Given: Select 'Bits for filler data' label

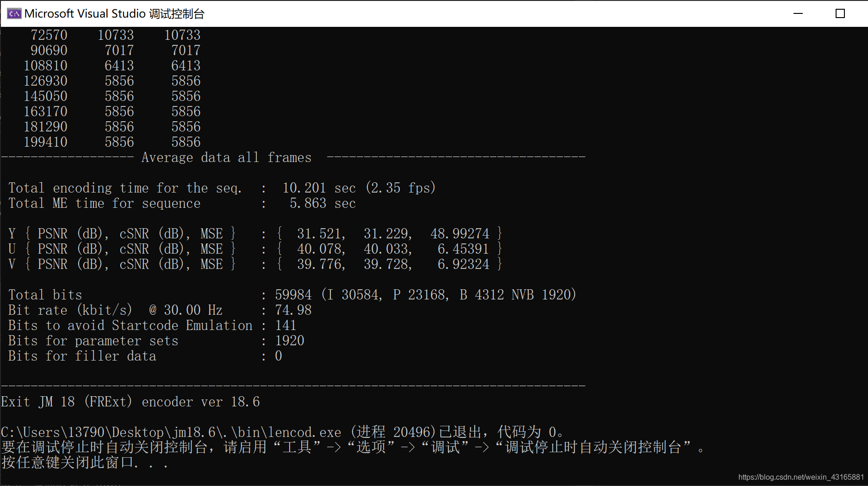Looking at the screenshot, I should pyautogui.click(x=82, y=356).
